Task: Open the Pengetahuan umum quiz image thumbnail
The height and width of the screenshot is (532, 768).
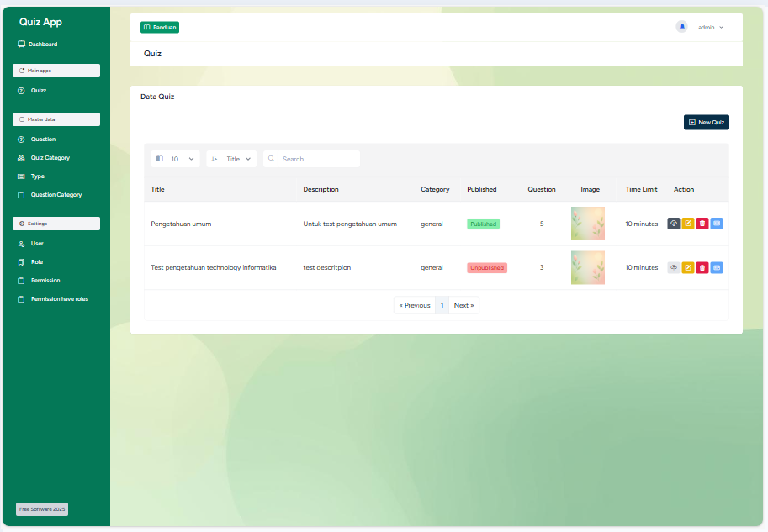Action: pyautogui.click(x=588, y=224)
